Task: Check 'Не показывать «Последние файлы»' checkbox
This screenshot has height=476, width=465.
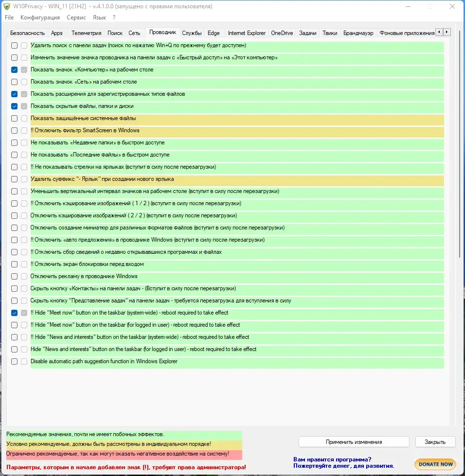Action: [14, 155]
